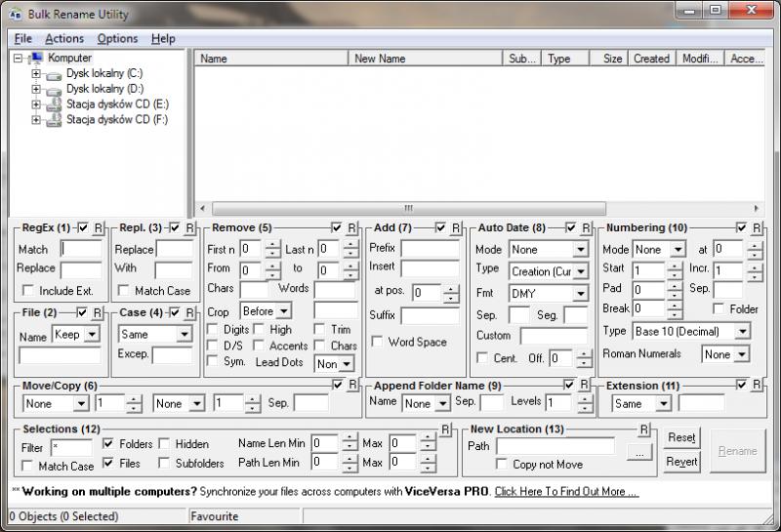This screenshot has width=781, height=532.
Task: Click the R icon in Selections (12)
Action: click(445, 430)
